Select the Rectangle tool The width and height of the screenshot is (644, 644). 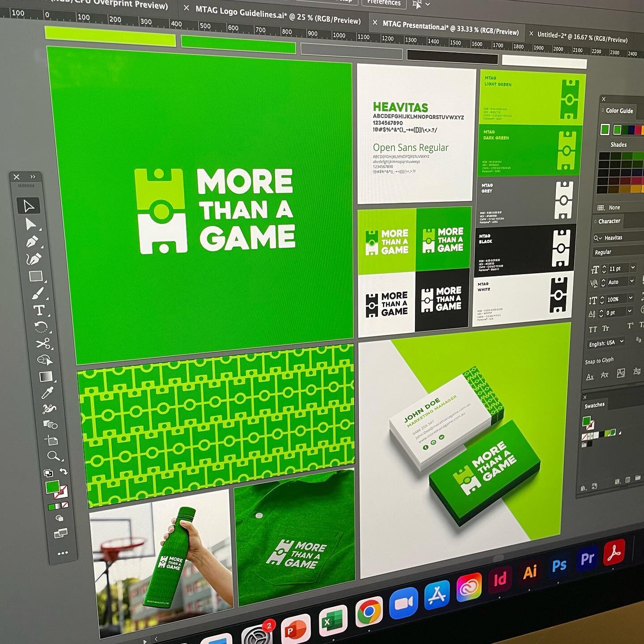[x=36, y=276]
